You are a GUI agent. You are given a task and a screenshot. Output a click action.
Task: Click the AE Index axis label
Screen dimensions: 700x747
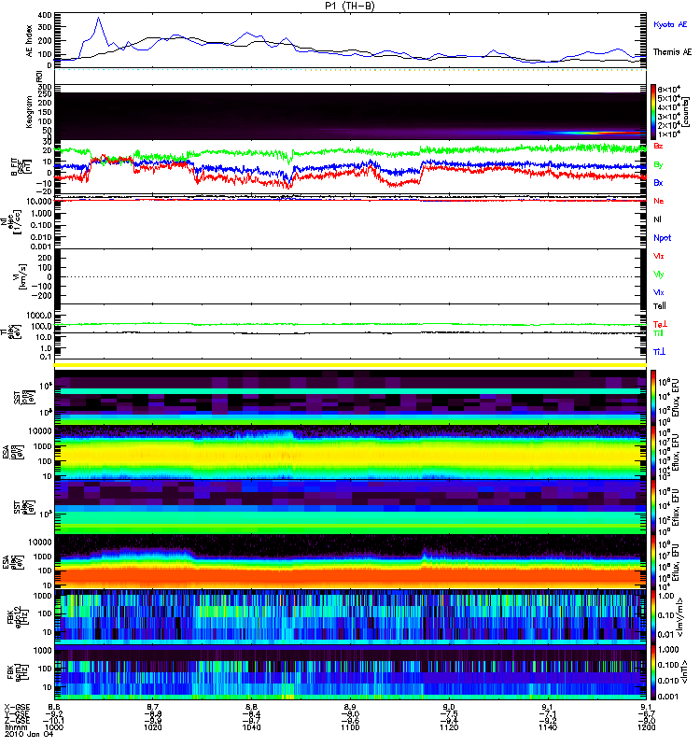29,41
